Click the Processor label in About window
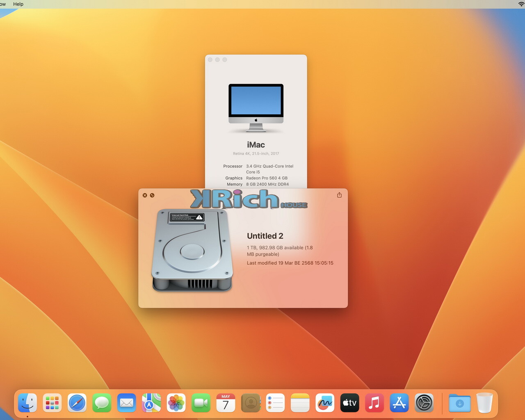Viewport: 525px width, 420px height. pyautogui.click(x=233, y=166)
